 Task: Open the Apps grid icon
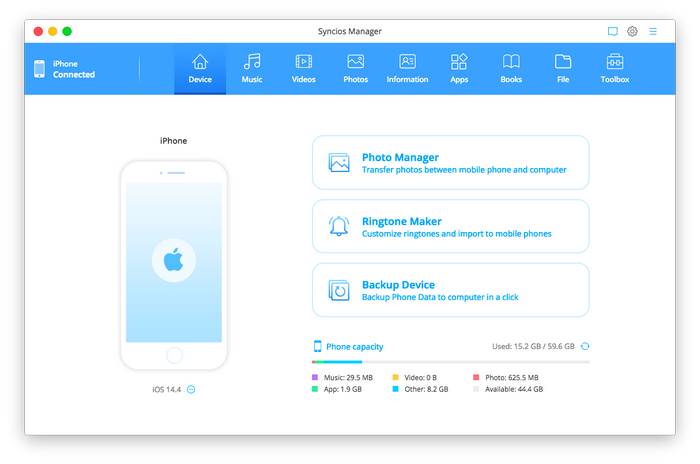459,62
